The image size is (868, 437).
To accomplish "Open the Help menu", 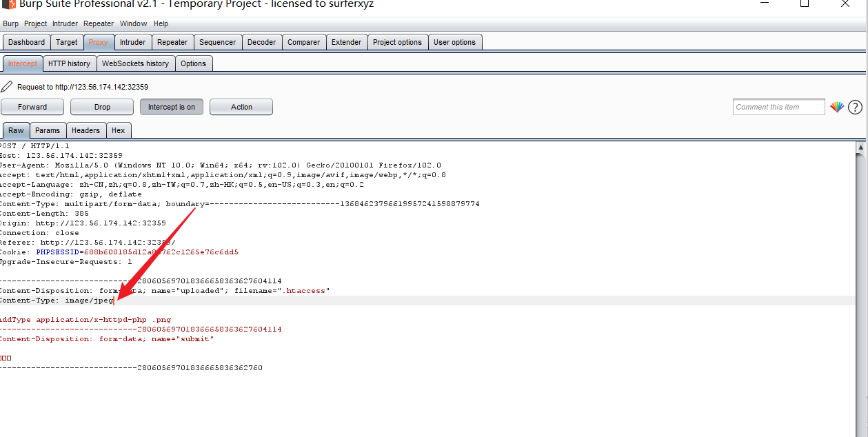I will (161, 23).
